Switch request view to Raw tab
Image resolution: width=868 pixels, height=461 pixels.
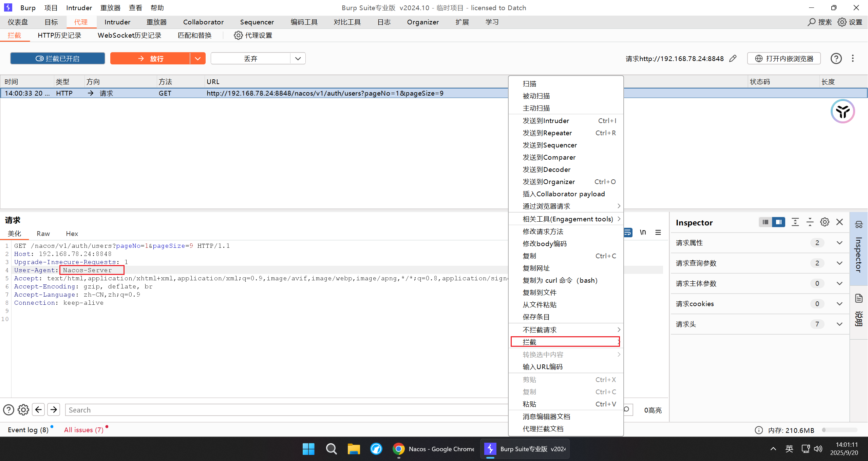coord(43,234)
